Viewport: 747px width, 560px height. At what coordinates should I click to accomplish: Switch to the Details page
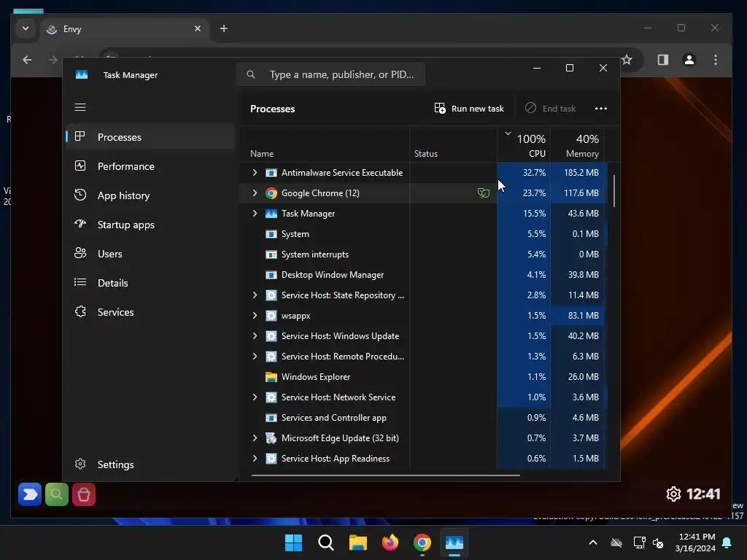click(150, 283)
